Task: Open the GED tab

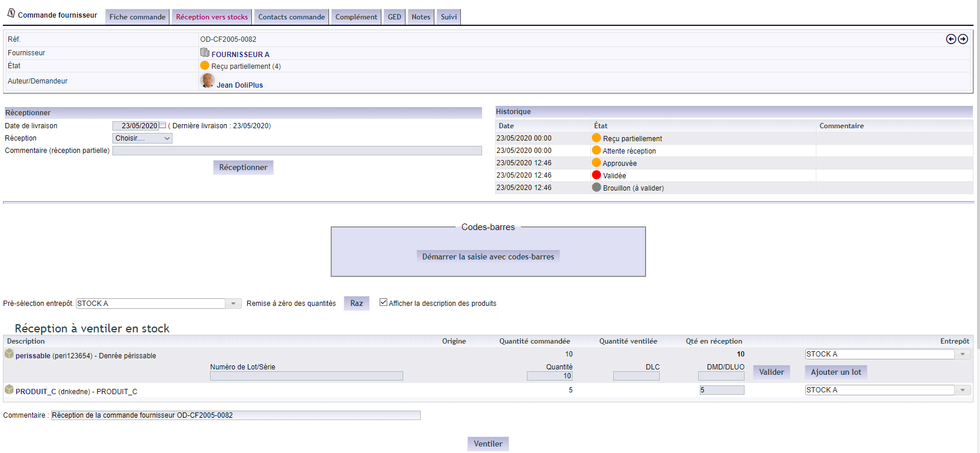Action: (394, 17)
